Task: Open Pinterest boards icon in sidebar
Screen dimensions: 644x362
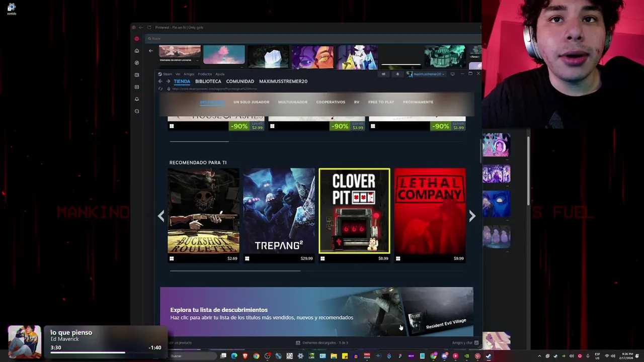Action: [x=137, y=75]
